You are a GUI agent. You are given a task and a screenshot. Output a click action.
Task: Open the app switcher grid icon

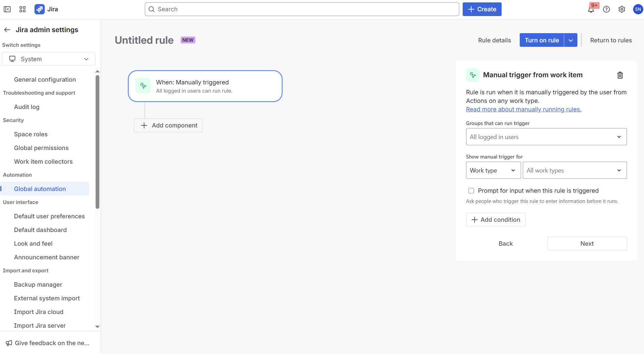click(23, 9)
